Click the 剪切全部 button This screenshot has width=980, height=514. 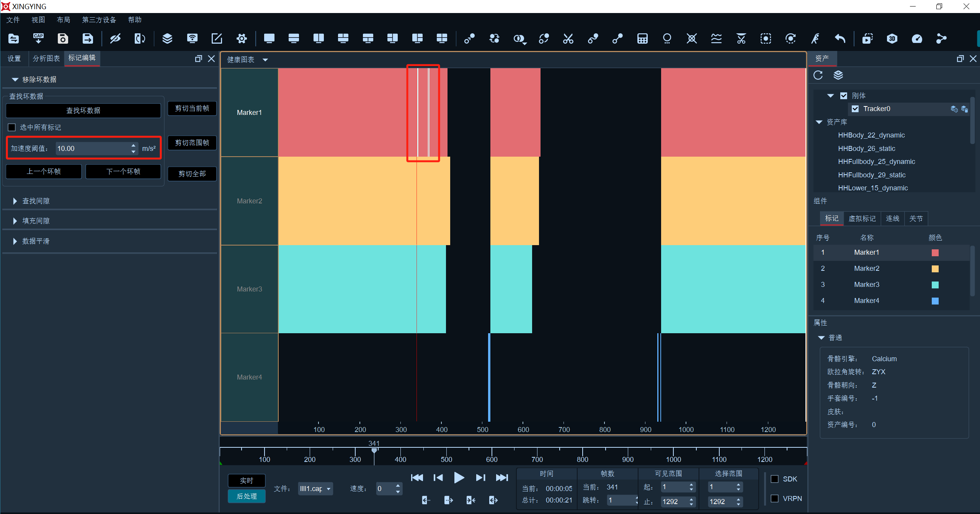coord(192,174)
